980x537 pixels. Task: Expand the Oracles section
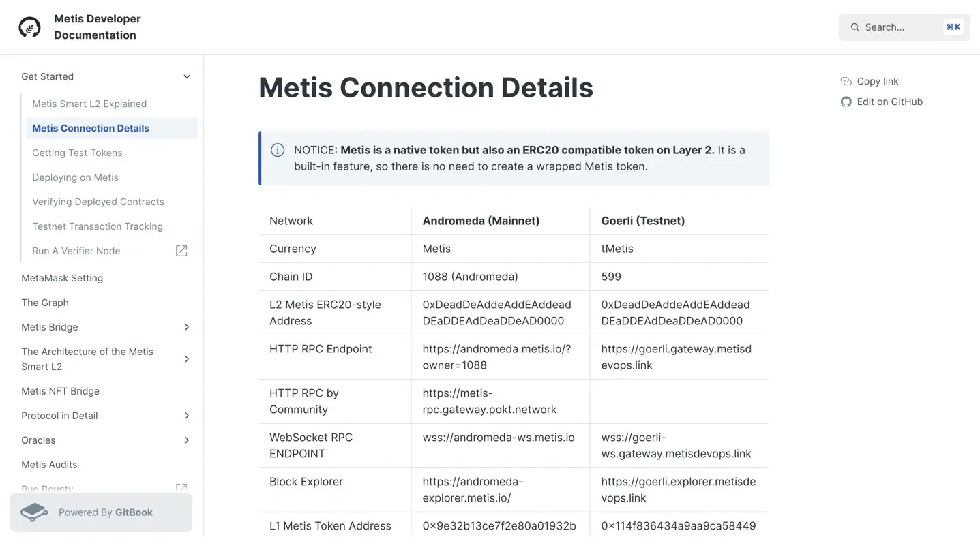[186, 440]
